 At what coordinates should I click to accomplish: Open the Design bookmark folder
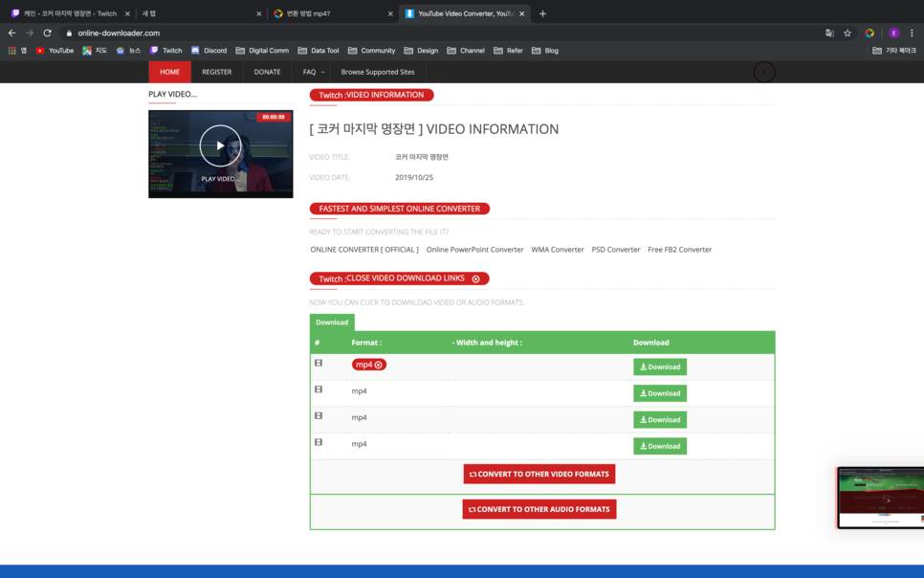coord(421,51)
